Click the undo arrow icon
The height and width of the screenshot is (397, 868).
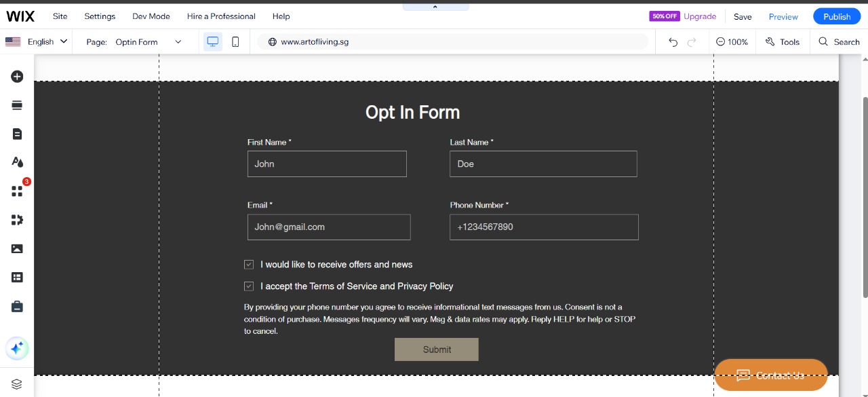click(673, 42)
